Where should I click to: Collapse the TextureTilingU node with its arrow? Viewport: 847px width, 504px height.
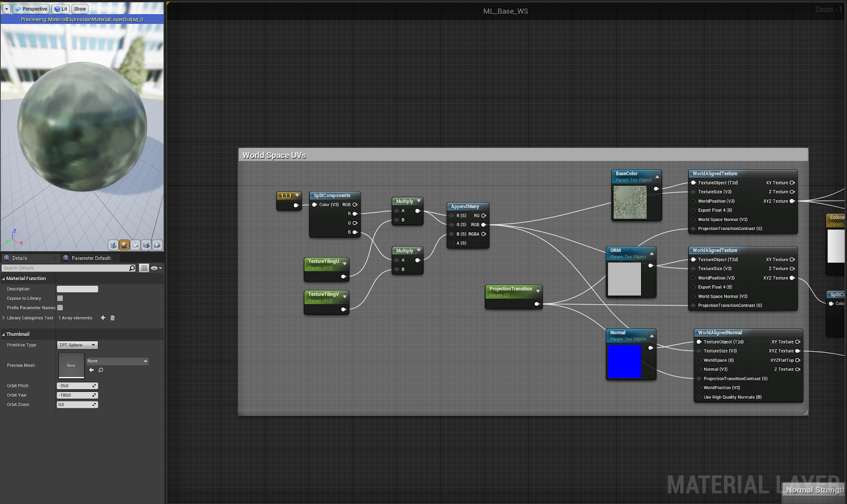(345, 263)
